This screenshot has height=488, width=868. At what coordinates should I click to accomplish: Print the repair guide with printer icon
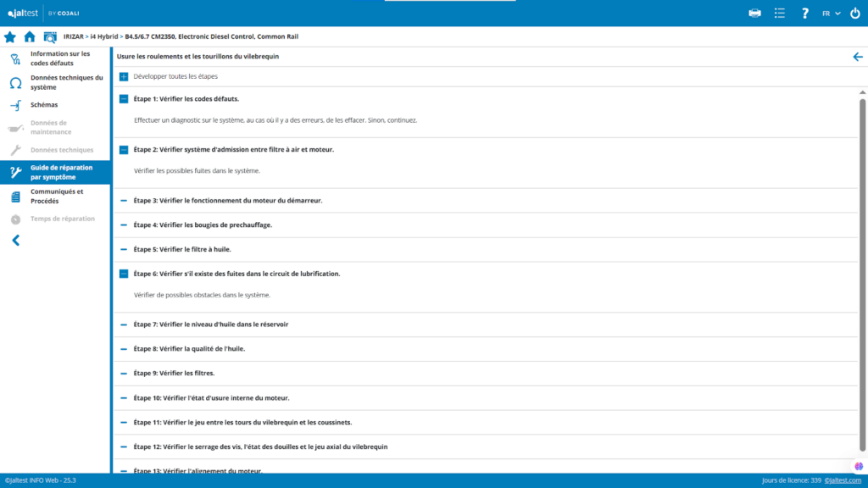pyautogui.click(x=755, y=13)
